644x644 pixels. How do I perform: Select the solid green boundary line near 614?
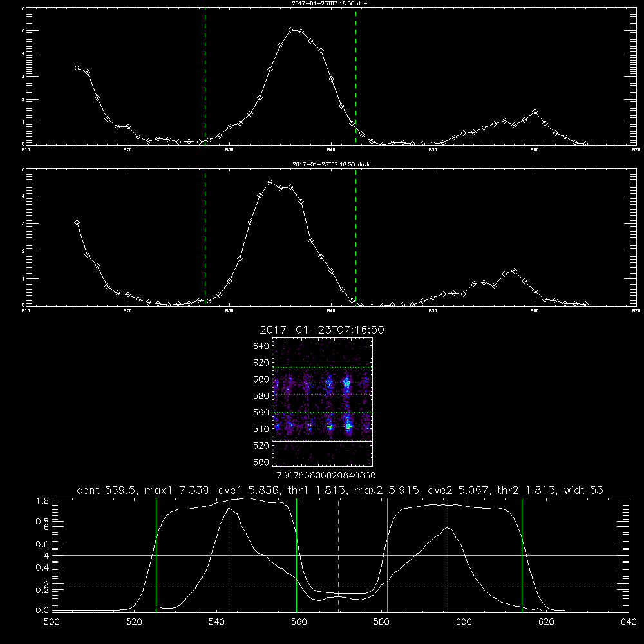522,554
